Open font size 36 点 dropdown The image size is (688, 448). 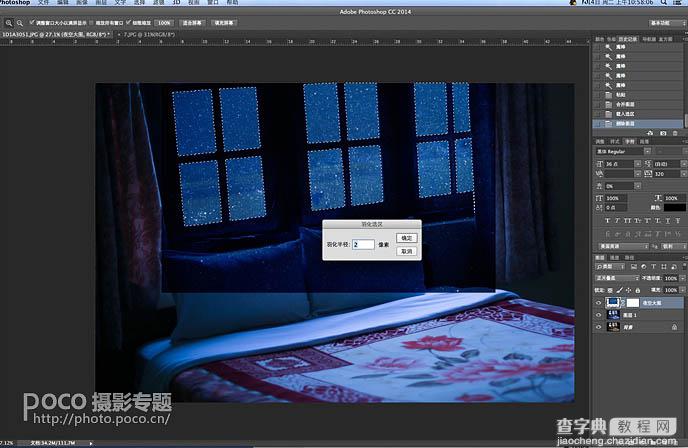click(x=638, y=164)
